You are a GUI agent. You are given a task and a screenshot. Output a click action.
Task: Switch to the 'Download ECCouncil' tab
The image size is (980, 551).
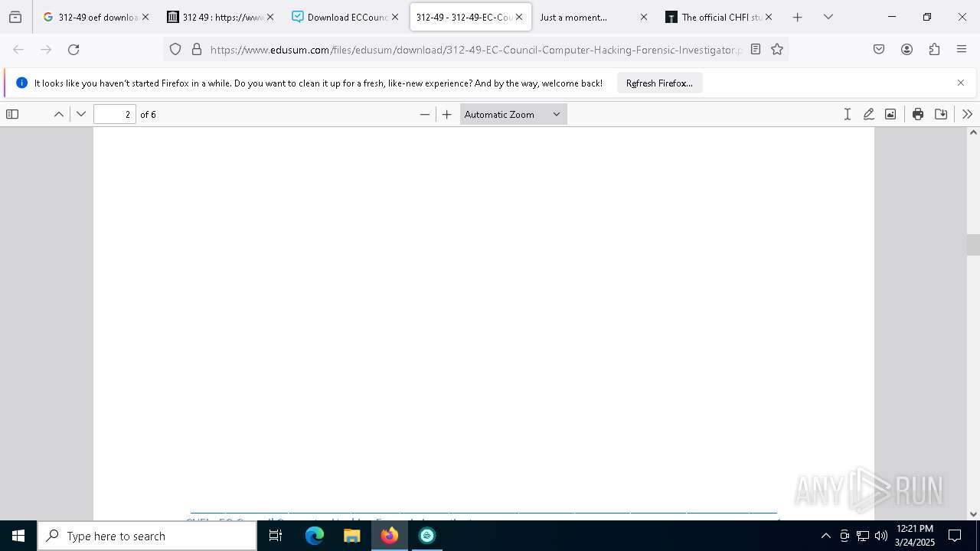pos(345,17)
